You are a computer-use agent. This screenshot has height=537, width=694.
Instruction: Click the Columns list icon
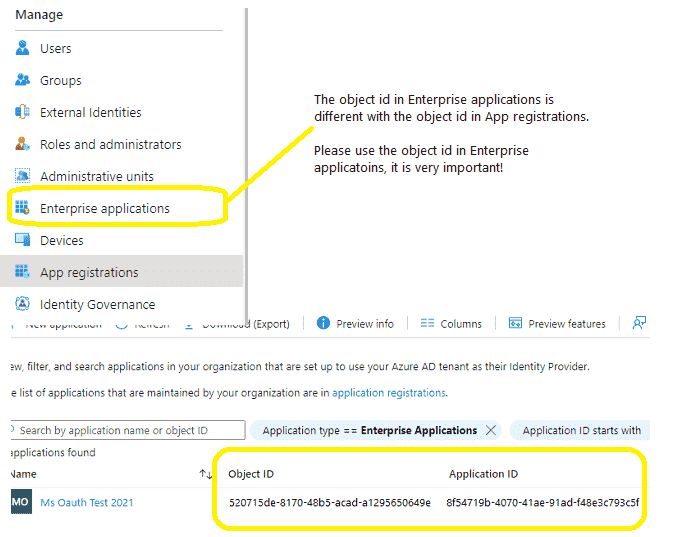point(427,324)
